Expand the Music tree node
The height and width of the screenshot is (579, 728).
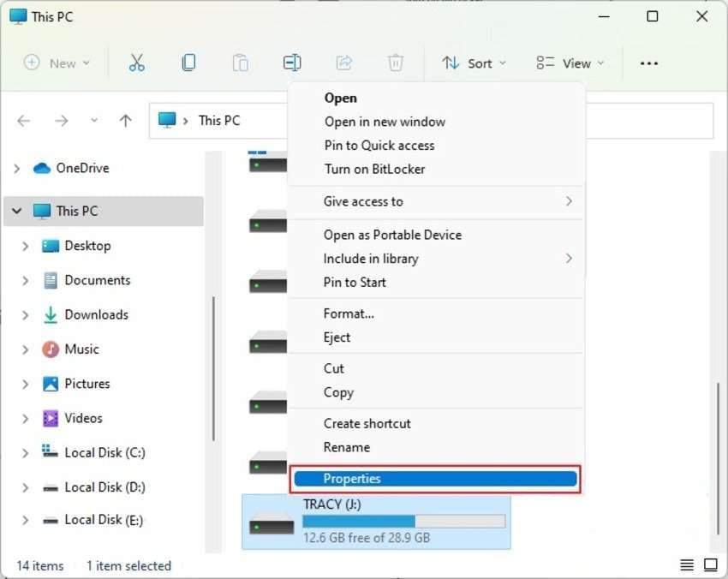(25, 349)
